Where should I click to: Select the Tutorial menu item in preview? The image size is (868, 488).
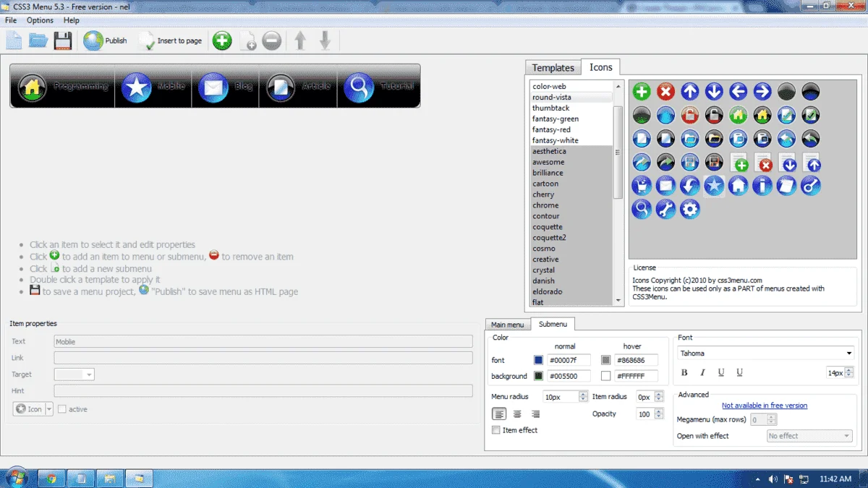(378, 87)
